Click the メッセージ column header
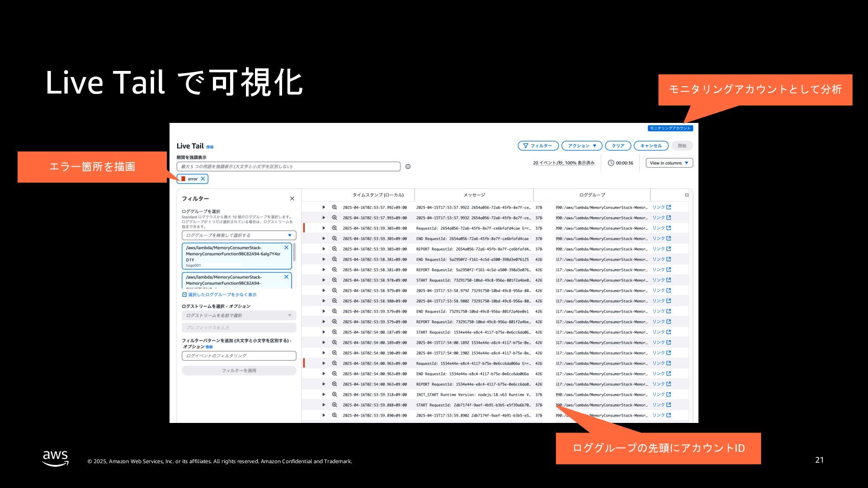This screenshot has height=488, width=868. pos(474,195)
